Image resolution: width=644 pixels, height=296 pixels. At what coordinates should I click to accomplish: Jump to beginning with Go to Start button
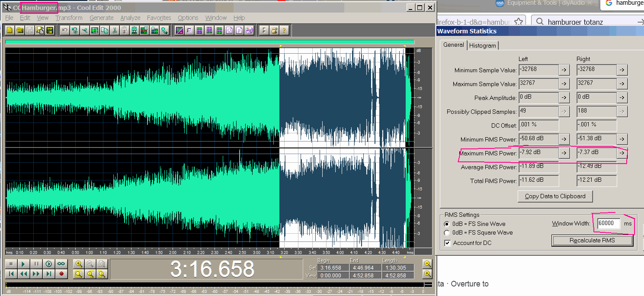coord(11,273)
